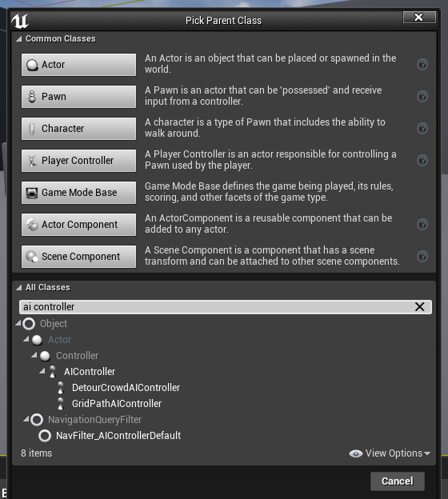This screenshot has width=448, height=499.
Task: Click Cancel to dismiss the dialog
Action: point(398,481)
